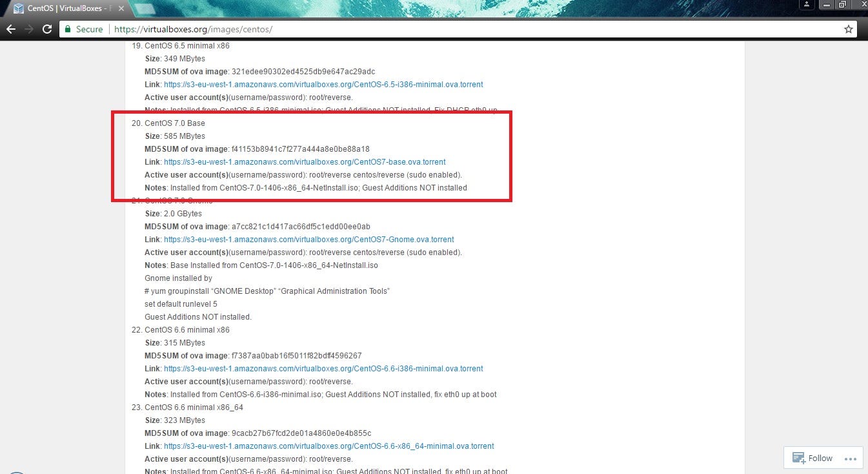Image resolution: width=868 pixels, height=474 pixels.
Task: Open the CentOS-6.6-x86_64-minimal.ova.torrent link
Action: [329, 446]
